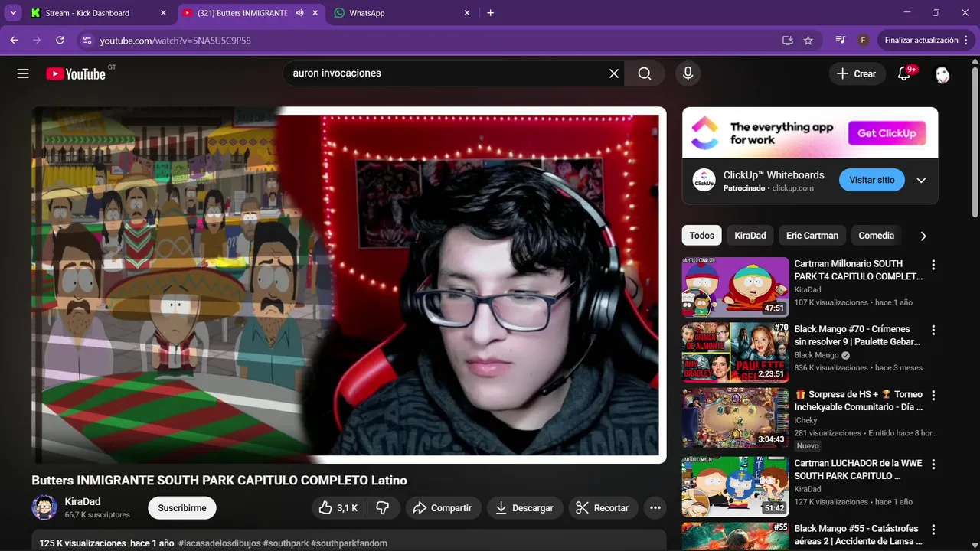Dislike the video with thumbs down
The width and height of the screenshot is (980, 551).
[x=383, y=508]
